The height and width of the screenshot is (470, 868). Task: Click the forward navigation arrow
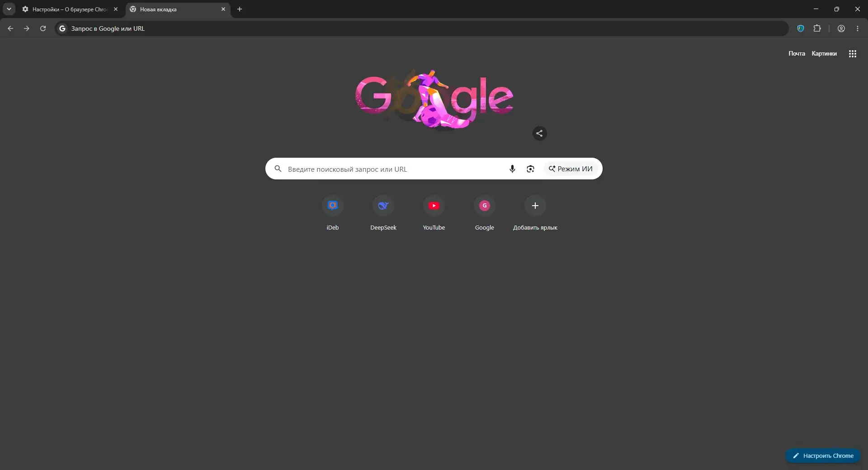(x=27, y=28)
